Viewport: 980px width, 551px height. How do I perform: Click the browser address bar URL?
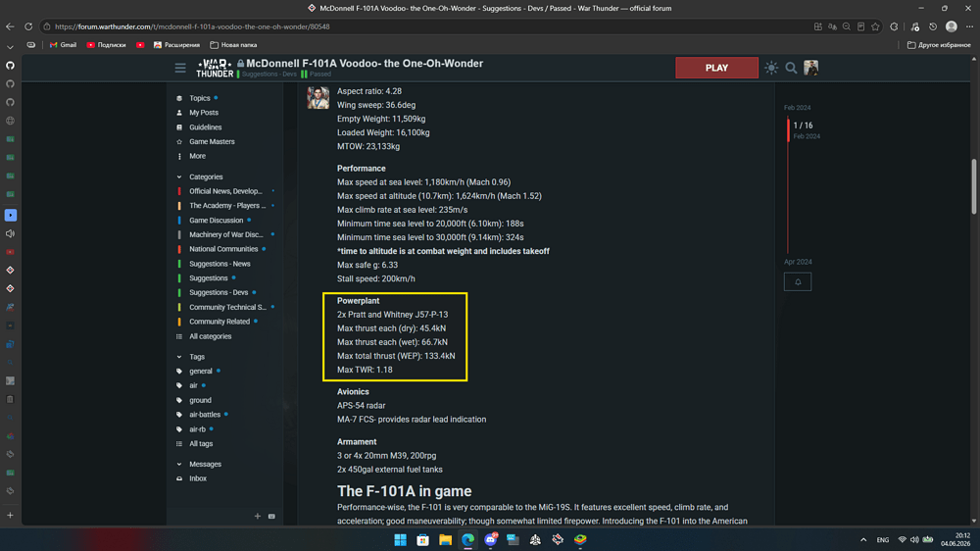pos(192,26)
